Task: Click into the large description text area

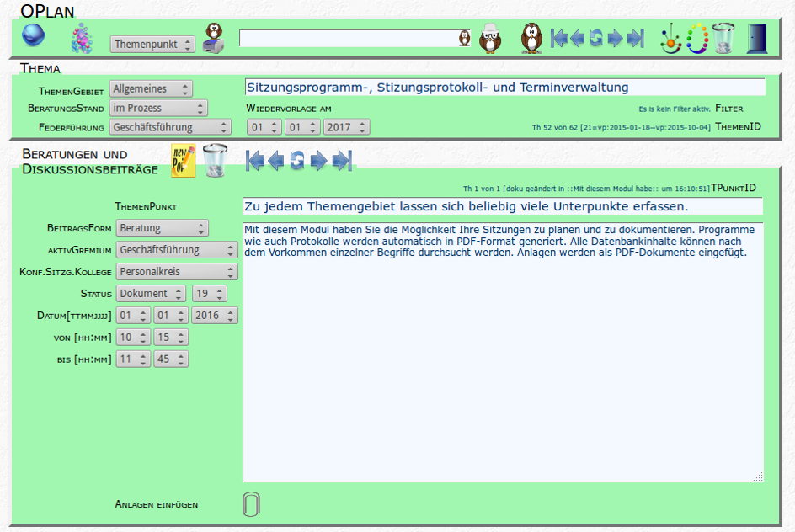Action: 503,362
